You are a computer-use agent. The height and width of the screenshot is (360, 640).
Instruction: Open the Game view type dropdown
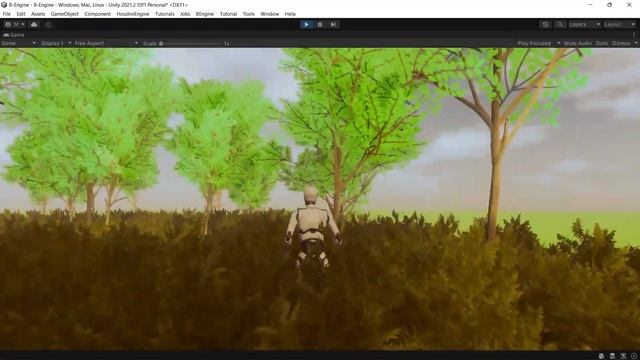[x=19, y=43]
